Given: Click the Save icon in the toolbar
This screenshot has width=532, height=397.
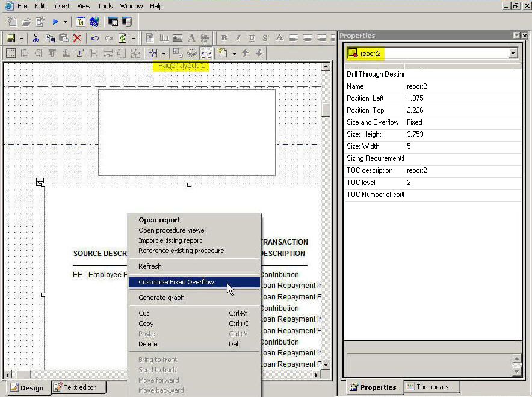Looking at the screenshot, I should click(11, 38).
